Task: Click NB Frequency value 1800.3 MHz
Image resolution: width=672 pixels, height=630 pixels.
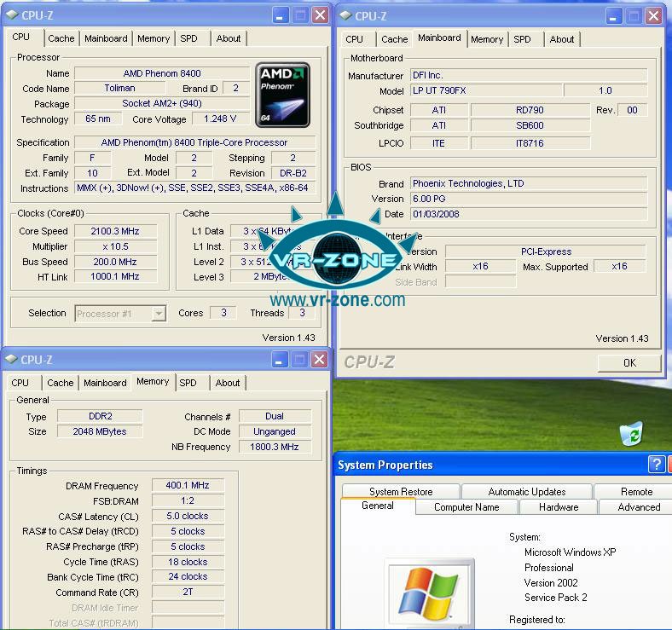Action: (x=275, y=447)
